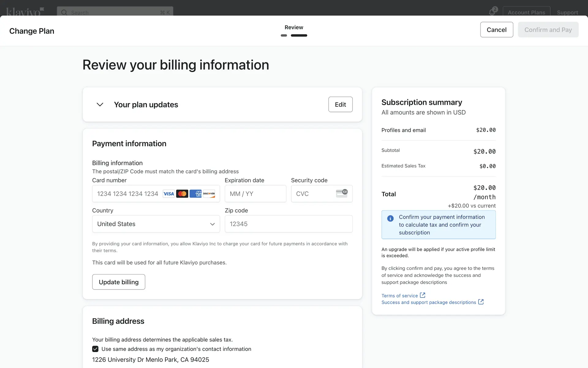Click the Discover card icon

pos(209,194)
